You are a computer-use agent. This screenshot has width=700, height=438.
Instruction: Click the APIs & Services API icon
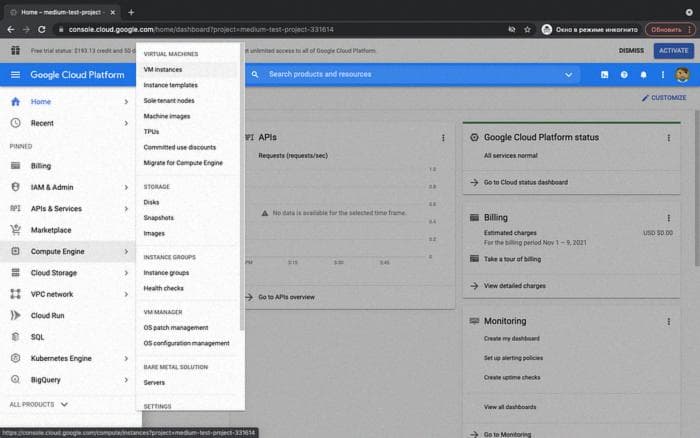click(x=15, y=209)
